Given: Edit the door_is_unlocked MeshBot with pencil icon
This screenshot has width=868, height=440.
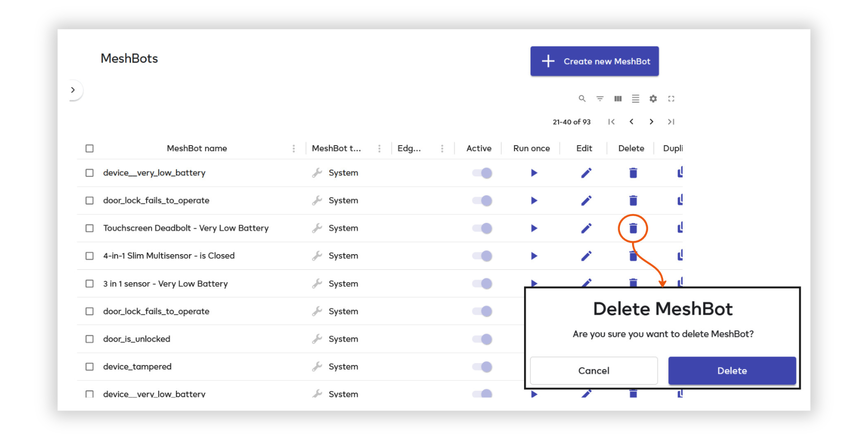Looking at the screenshot, I should click(586, 339).
